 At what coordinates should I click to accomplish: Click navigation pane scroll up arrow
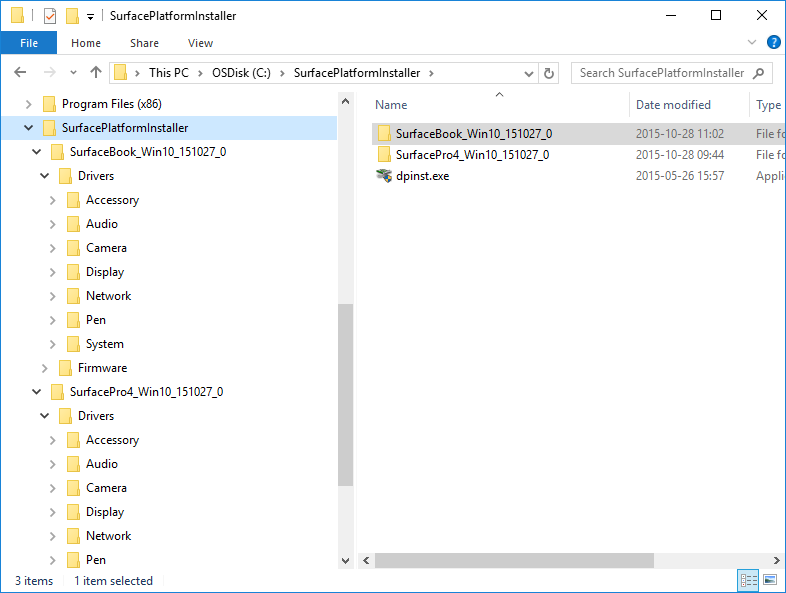pos(345,101)
